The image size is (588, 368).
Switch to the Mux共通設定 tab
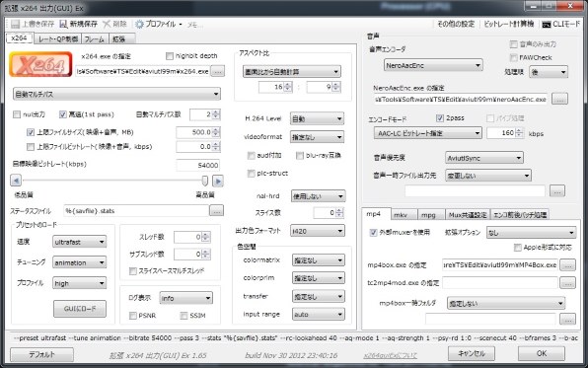(x=468, y=214)
